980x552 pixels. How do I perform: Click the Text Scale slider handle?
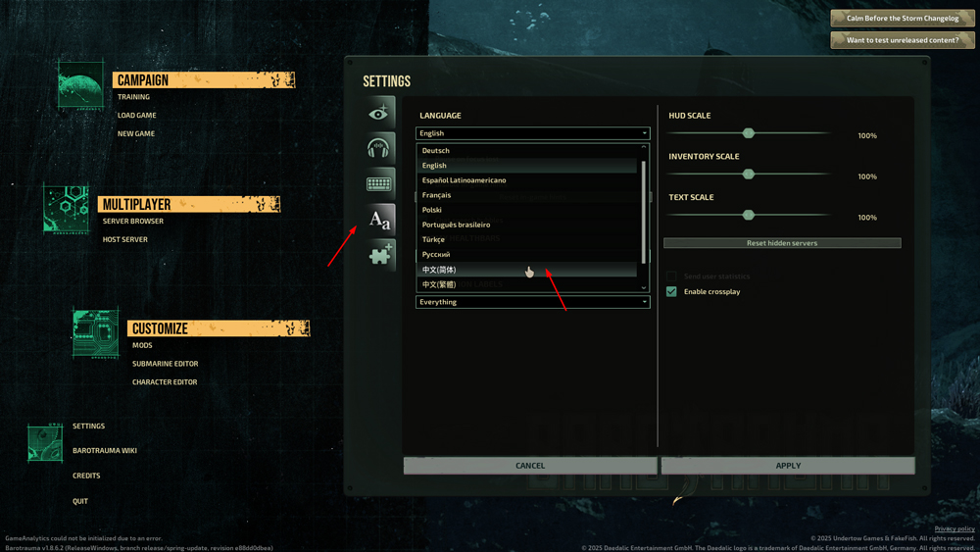click(748, 215)
